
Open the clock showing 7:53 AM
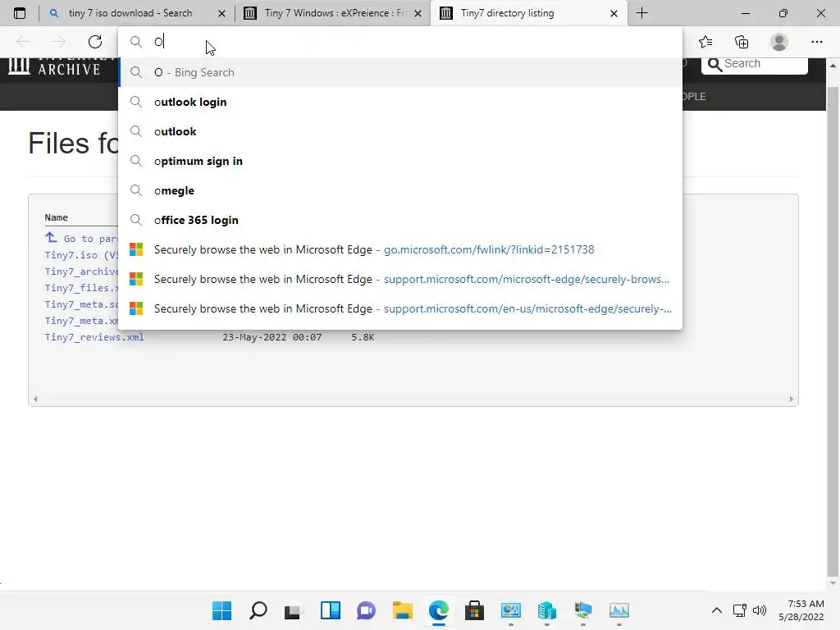click(801, 610)
